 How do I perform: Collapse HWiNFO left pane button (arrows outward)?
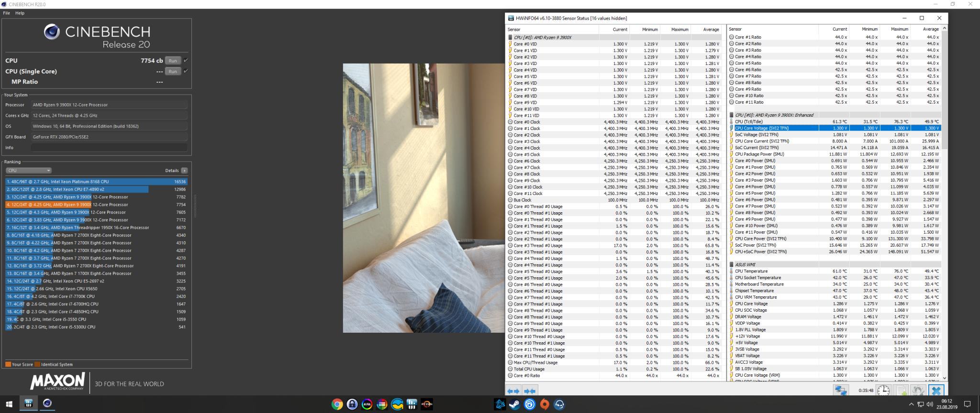click(x=513, y=391)
